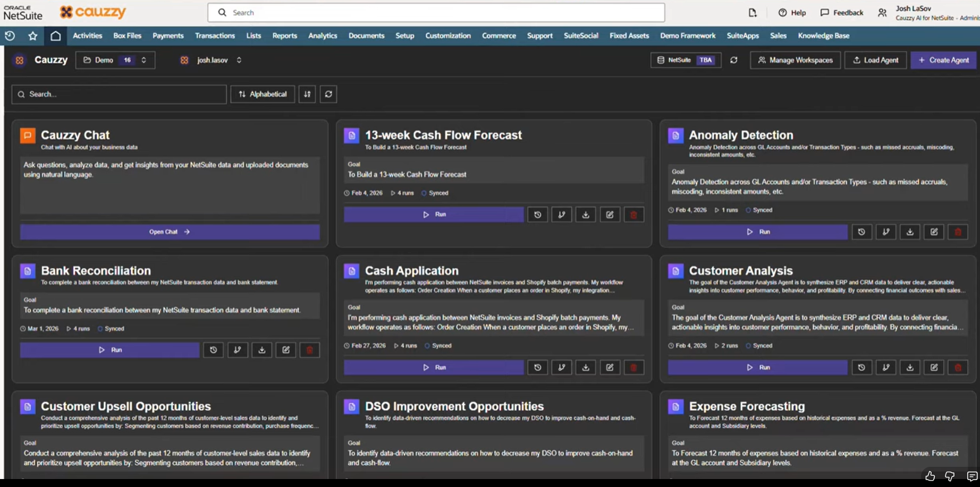Open the comment chat bubble icon
This screenshot has width=980, height=487.
pyautogui.click(x=972, y=476)
